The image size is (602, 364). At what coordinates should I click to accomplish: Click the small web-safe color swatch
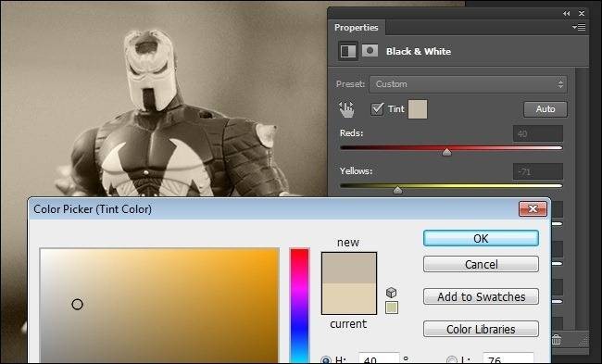pyautogui.click(x=392, y=308)
